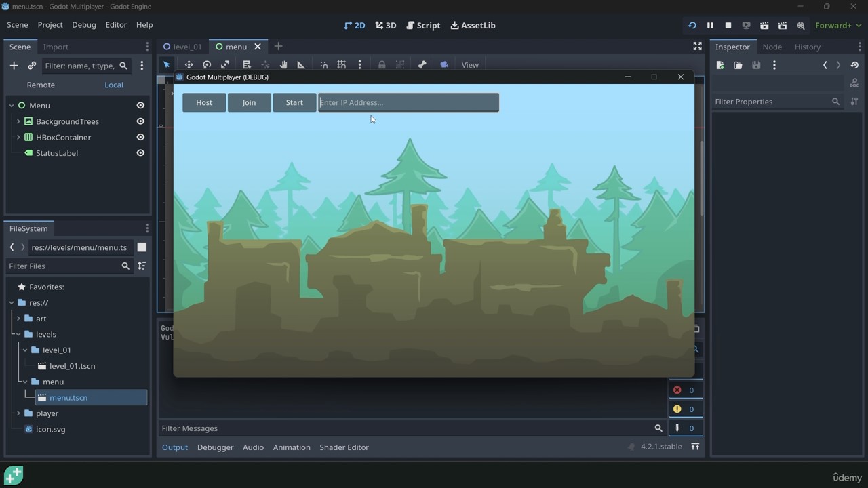Screen dimensions: 868x488
Task: Reload the running project in Godot
Action: tap(692, 25)
